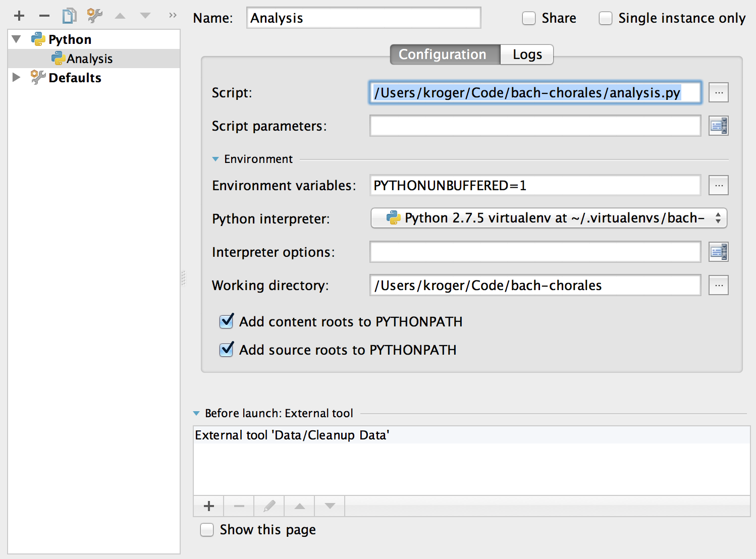The width and height of the screenshot is (756, 559).
Task: Toggle Show this page checkbox
Action: (207, 530)
